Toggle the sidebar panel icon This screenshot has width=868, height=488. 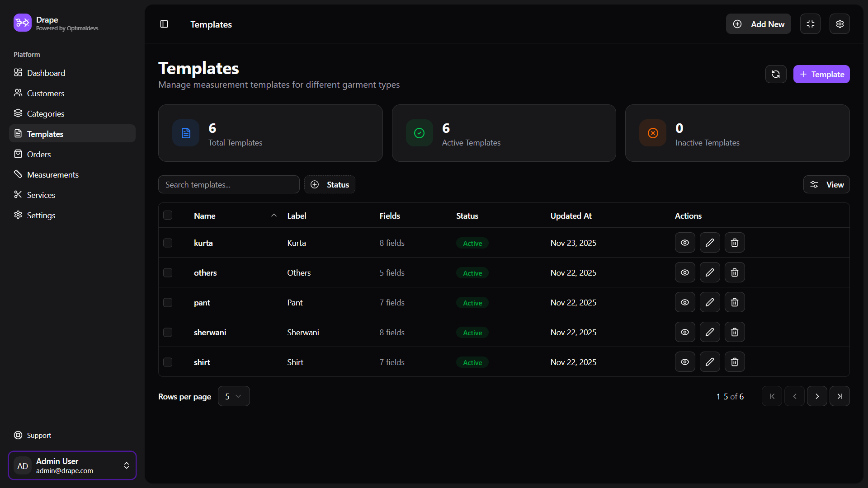[164, 24]
